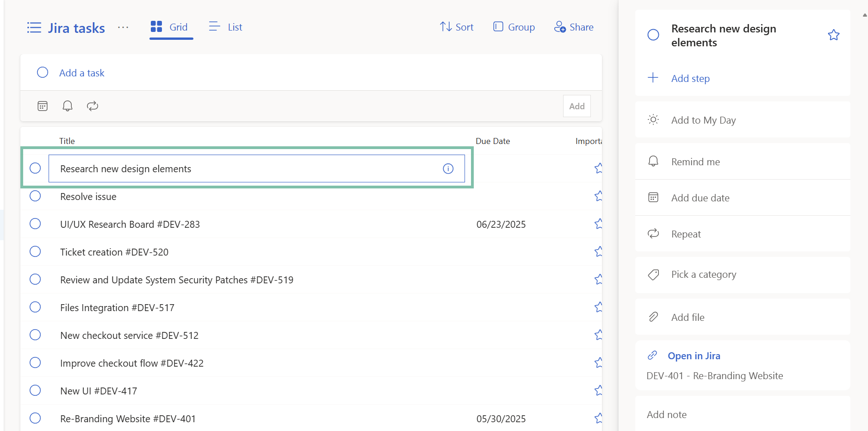Click the Share button
This screenshot has width=868, height=431.
pyautogui.click(x=574, y=27)
